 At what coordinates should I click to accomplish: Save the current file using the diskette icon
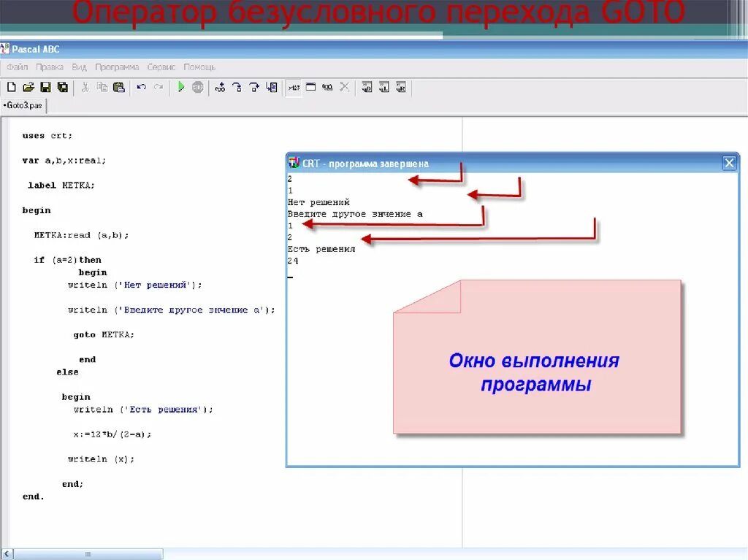[45, 87]
